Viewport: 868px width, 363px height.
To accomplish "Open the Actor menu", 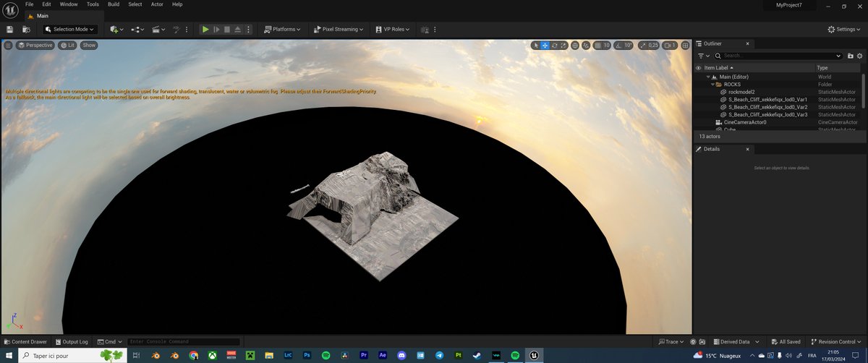I will [157, 4].
